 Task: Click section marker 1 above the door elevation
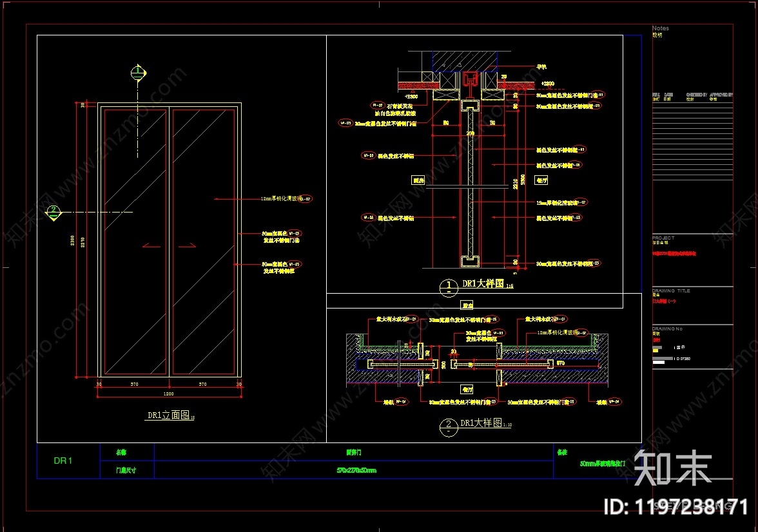coord(137,73)
